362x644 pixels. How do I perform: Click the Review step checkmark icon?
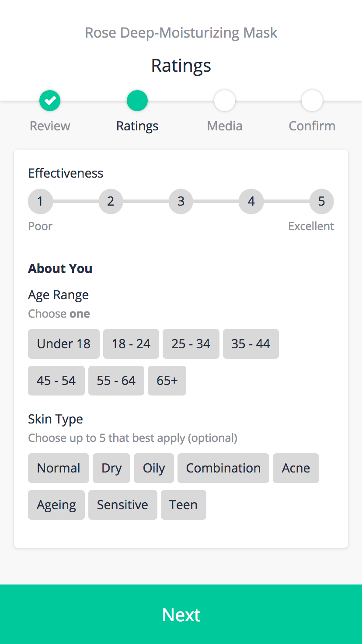[x=50, y=101]
